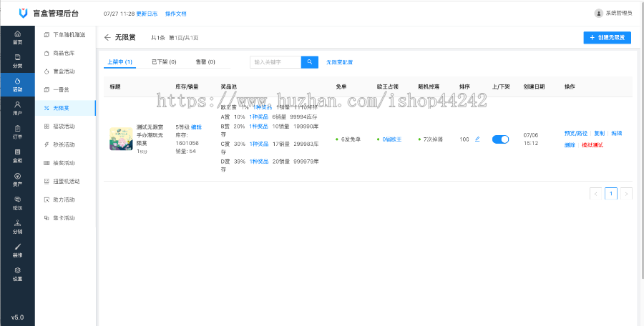Click the 系统管理员 avatar icon
Viewport: 644px width, 326px height.
[x=598, y=13]
